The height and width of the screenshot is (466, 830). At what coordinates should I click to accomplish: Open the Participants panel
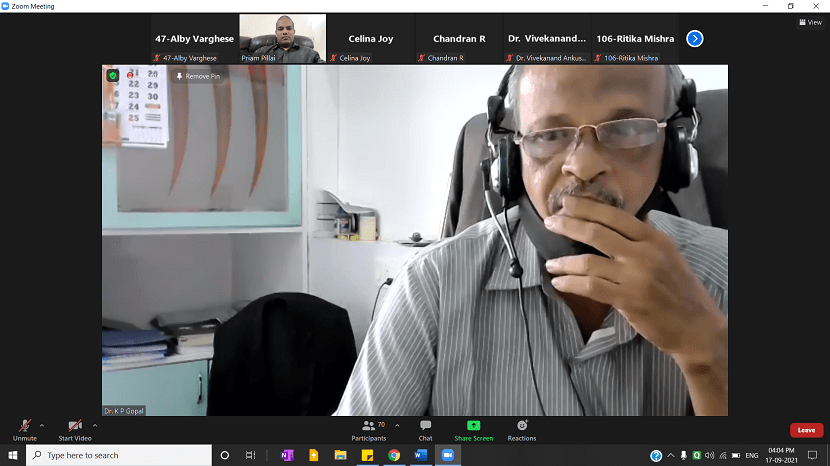pos(368,428)
